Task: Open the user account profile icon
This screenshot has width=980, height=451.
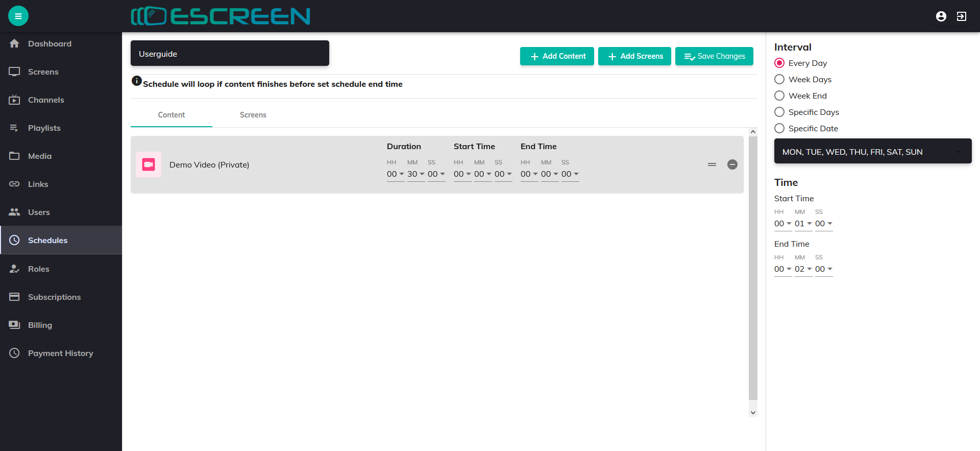Action: click(941, 16)
